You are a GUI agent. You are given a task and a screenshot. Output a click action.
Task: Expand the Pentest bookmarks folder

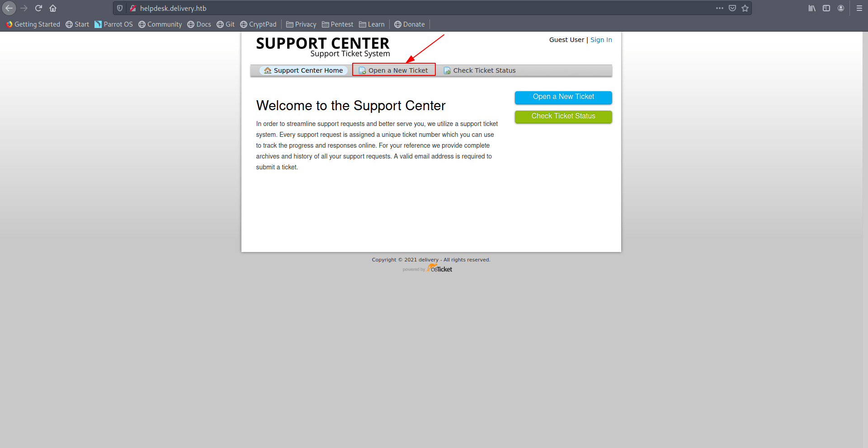(337, 24)
